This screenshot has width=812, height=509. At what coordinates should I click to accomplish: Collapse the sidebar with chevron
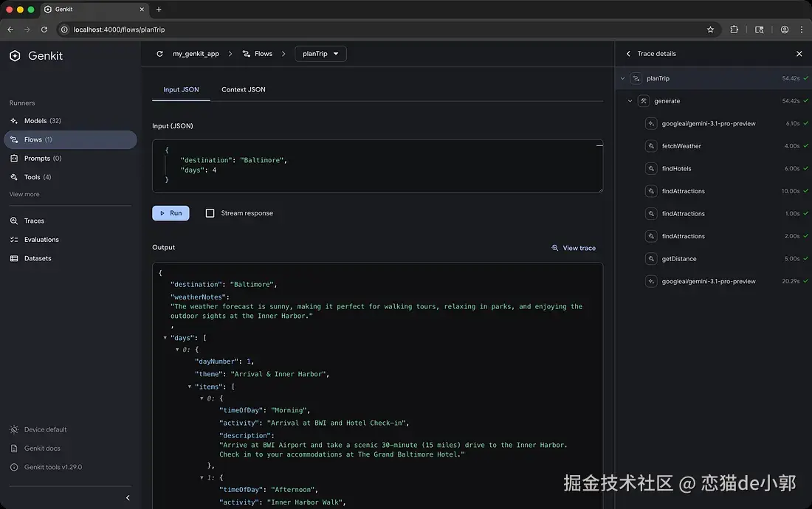tap(128, 498)
